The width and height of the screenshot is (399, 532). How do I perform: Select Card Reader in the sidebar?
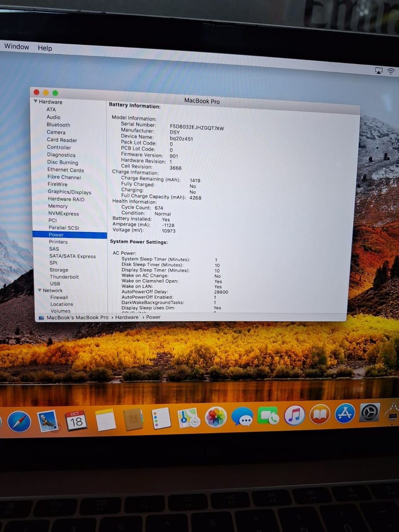62,140
